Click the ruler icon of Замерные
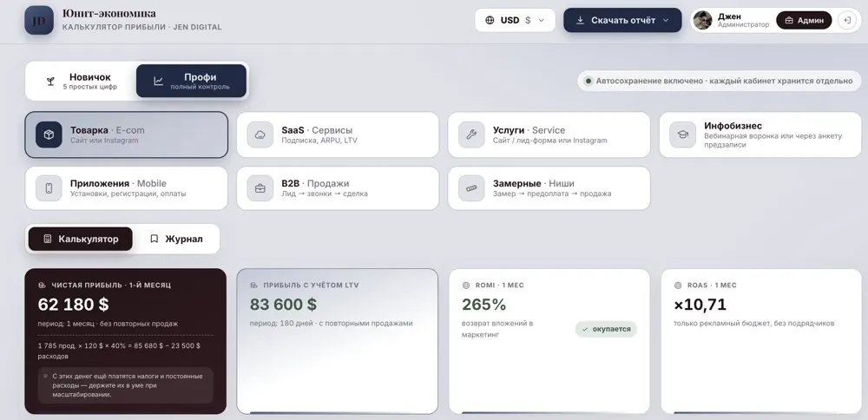868x420 pixels. pyautogui.click(x=471, y=188)
